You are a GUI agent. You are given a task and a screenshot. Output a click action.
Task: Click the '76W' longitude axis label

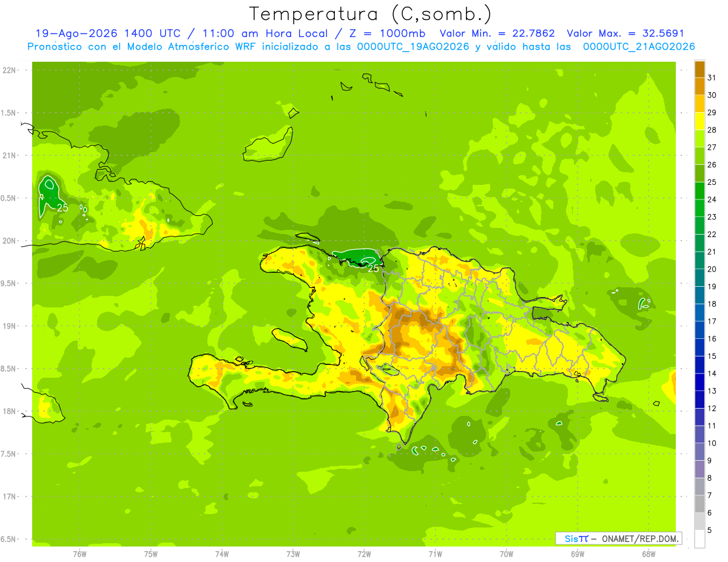point(79,554)
